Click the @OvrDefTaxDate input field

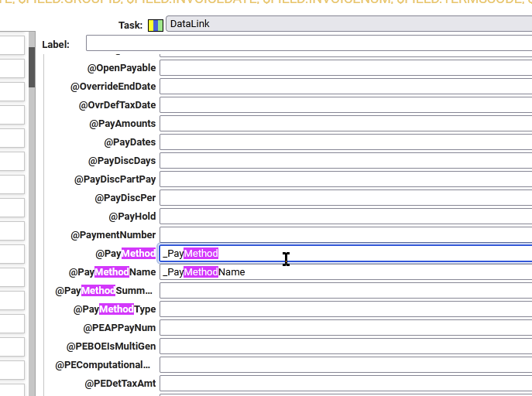[x=345, y=105]
